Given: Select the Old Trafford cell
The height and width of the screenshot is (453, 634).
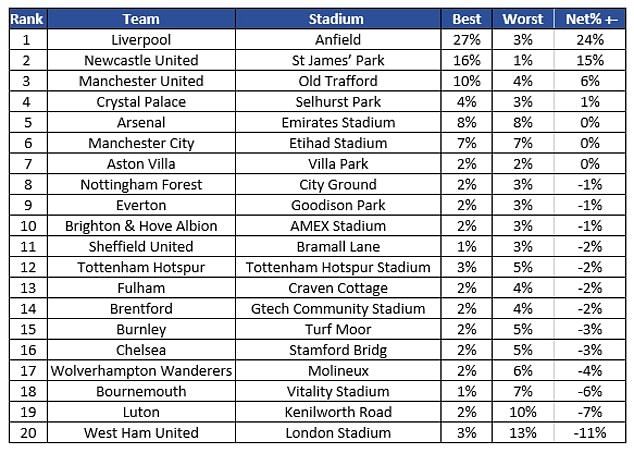Looking at the screenshot, I should [x=336, y=81].
